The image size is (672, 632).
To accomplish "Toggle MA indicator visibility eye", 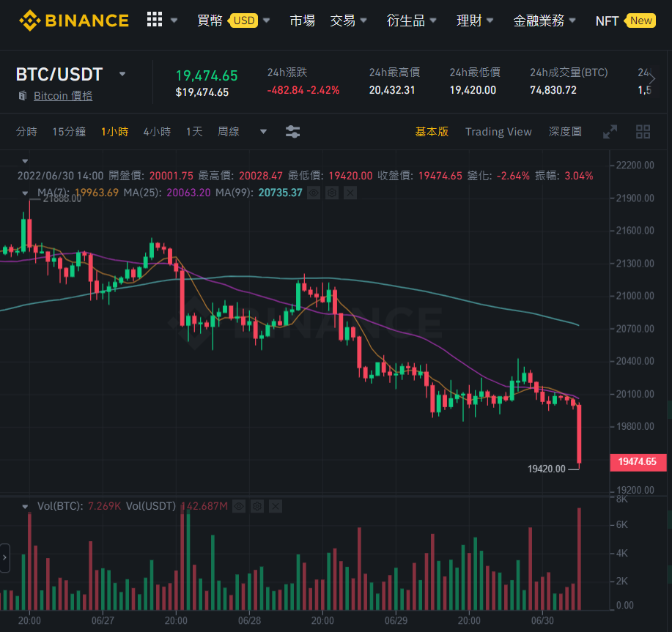I will coord(314,193).
